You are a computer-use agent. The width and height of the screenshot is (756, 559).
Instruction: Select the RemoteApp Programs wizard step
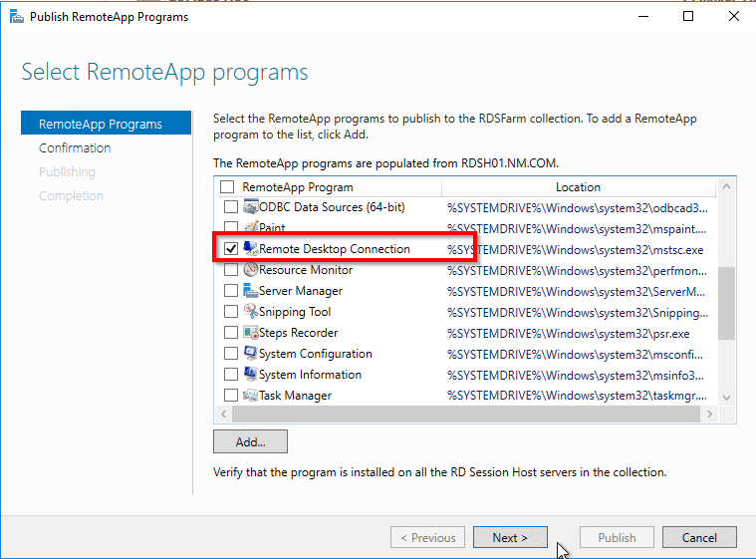pyautogui.click(x=106, y=123)
